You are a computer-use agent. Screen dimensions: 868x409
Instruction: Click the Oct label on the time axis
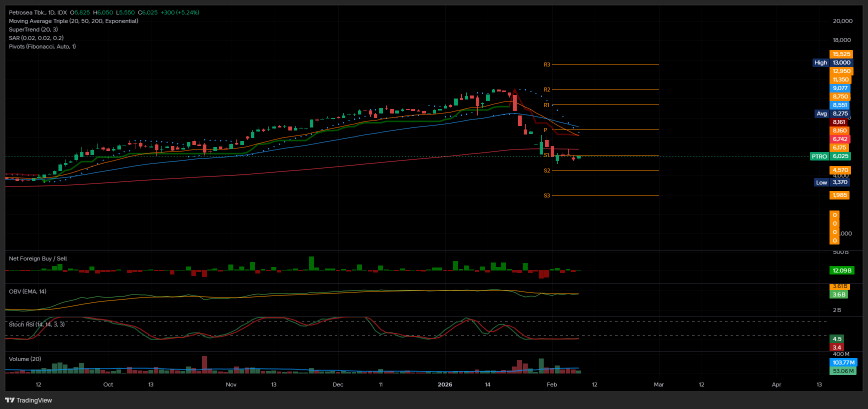(108, 384)
